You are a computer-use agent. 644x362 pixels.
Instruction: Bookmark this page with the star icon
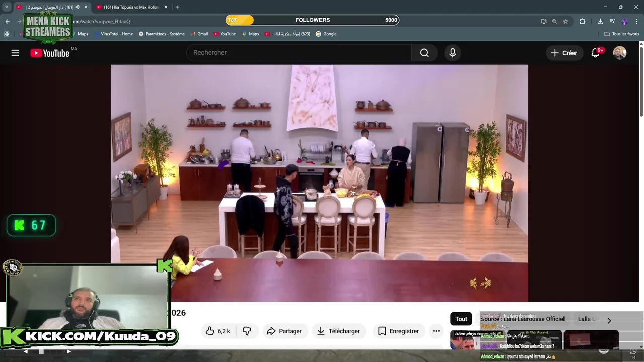point(566,21)
